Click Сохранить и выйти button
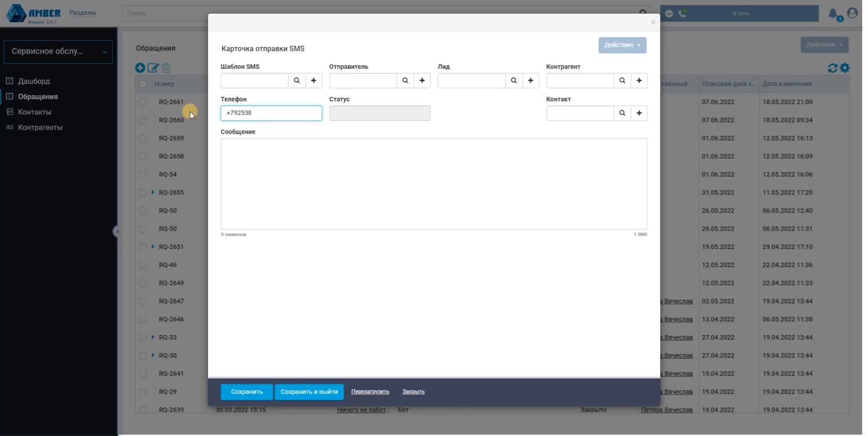 (309, 392)
